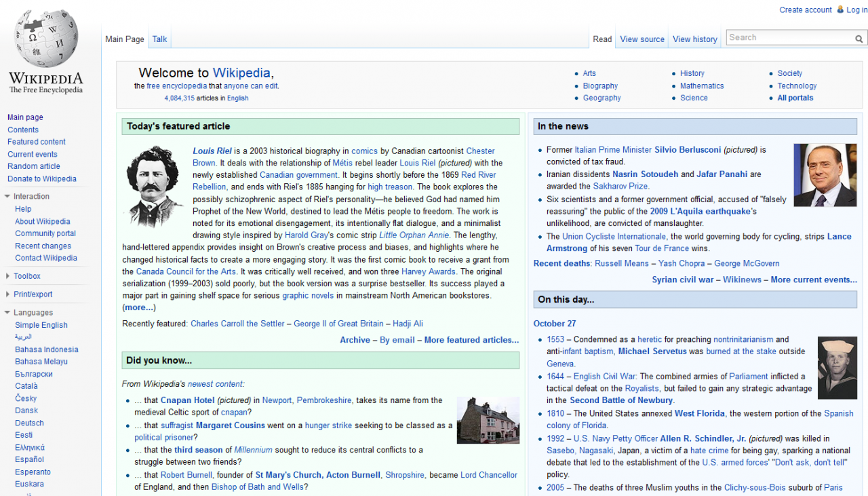Open More featured articles link
Screen dimensions: 868x496
471,340
